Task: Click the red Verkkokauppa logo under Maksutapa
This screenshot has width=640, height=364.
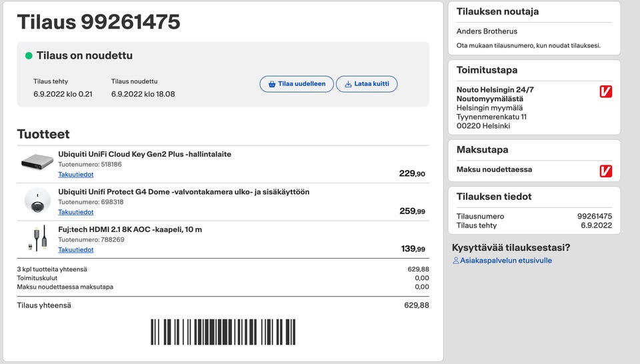Action: pos(605,171)
